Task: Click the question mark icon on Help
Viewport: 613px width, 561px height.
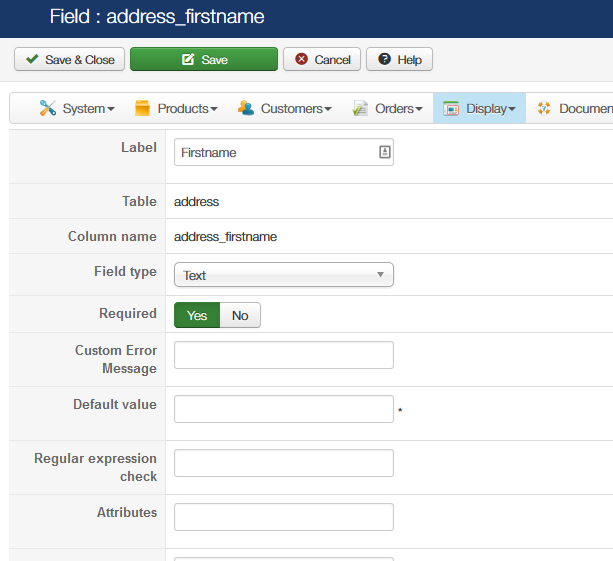Action: pyautogui.click(x=384, y=59)
